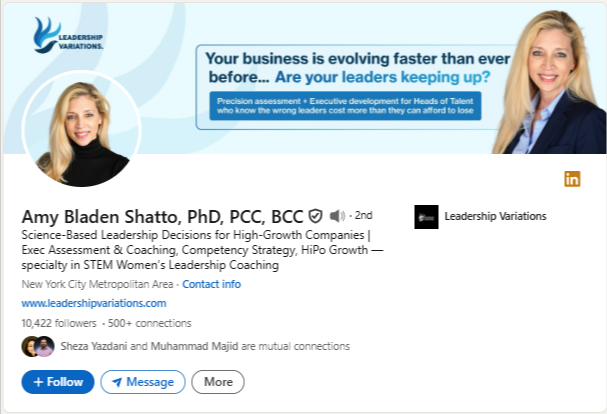Click the Leadership Variations company logo thumbnail
This screenshot has width=607, height=414.
point(426,216)
